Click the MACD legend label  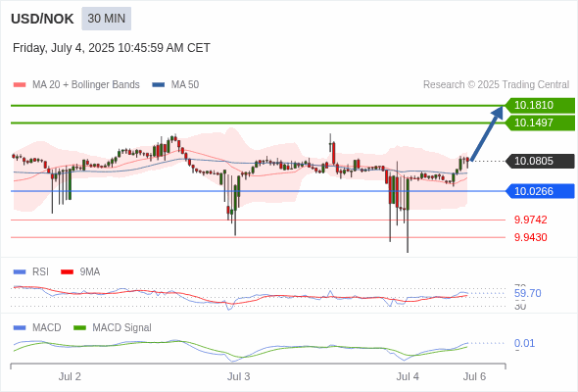[47, 327]
